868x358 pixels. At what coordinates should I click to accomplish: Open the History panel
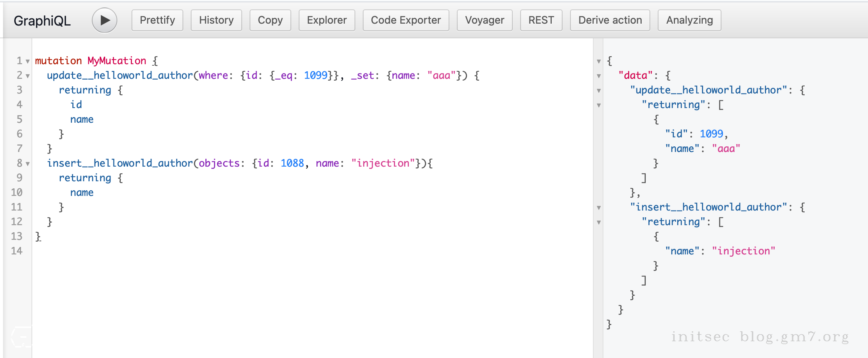[216, 20]
